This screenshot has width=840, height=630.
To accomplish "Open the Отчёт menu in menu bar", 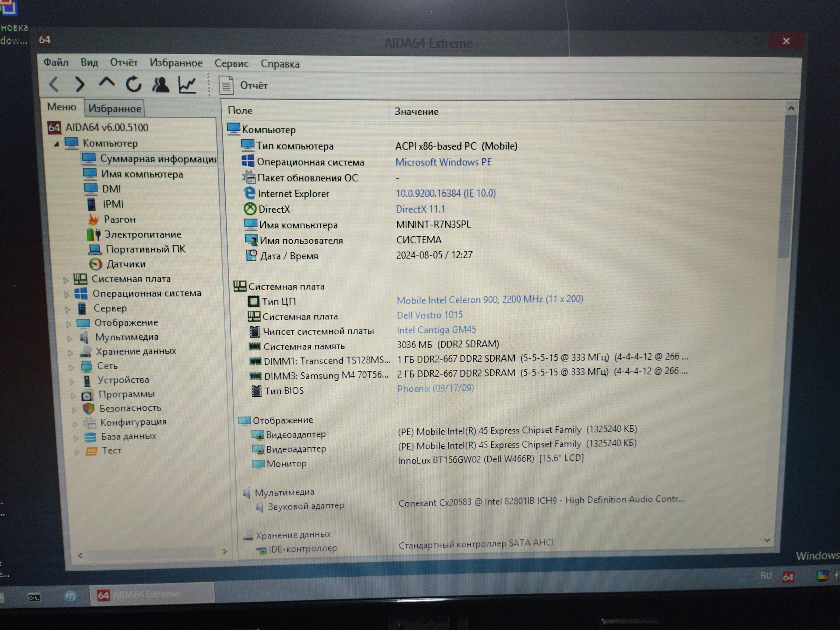I will click(124, 63).
